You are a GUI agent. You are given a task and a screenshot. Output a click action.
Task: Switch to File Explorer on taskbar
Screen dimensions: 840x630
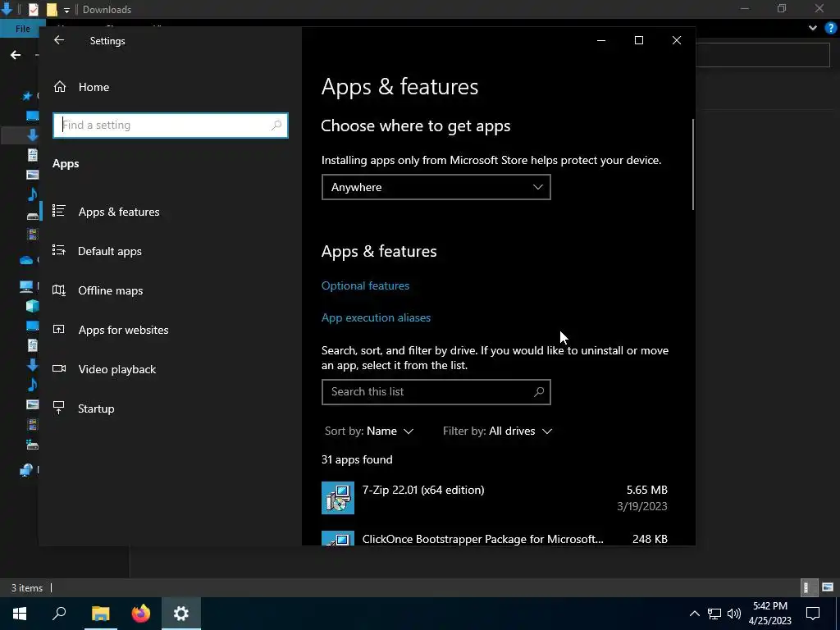[100, 614]
